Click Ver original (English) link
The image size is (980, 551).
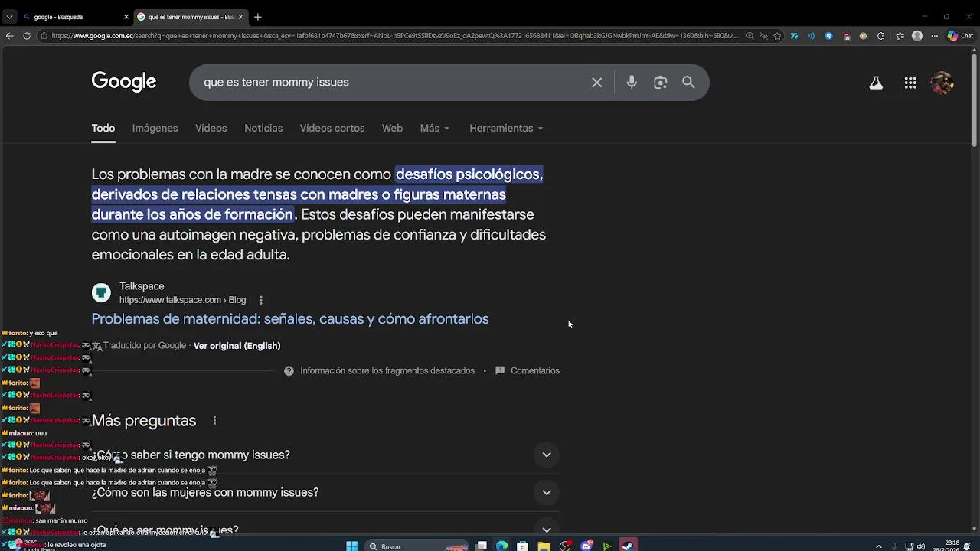coord(237,346)
